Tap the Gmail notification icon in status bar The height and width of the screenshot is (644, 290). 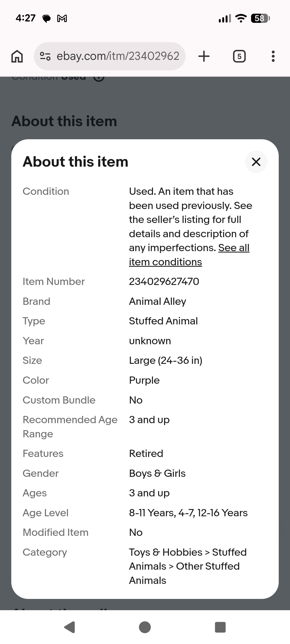(62, 18)
